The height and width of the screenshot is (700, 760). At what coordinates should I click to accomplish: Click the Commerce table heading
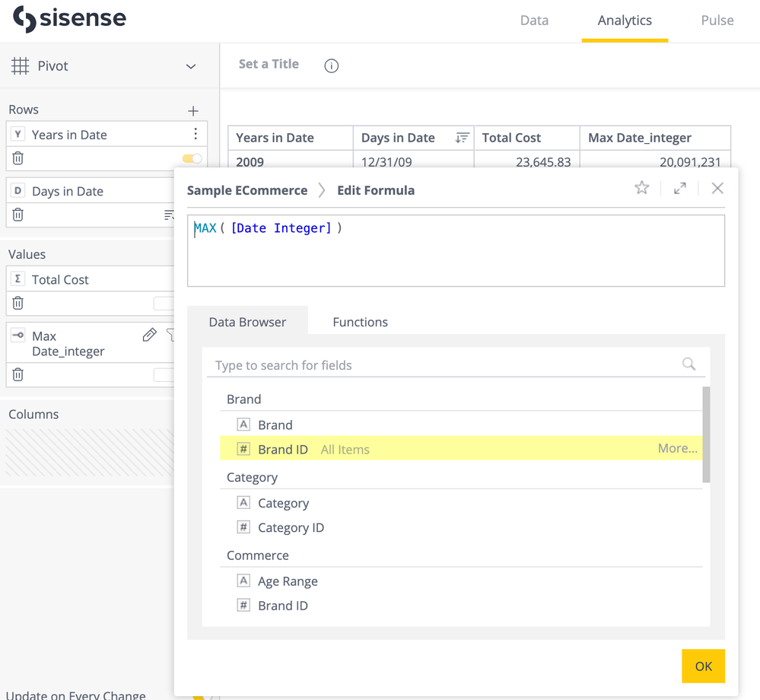[x=258, y=555]
